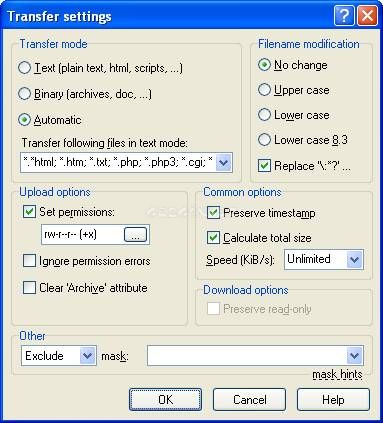Select Lower case 8.3 option
The image size is (383, 423).
(x=264, y=139)
